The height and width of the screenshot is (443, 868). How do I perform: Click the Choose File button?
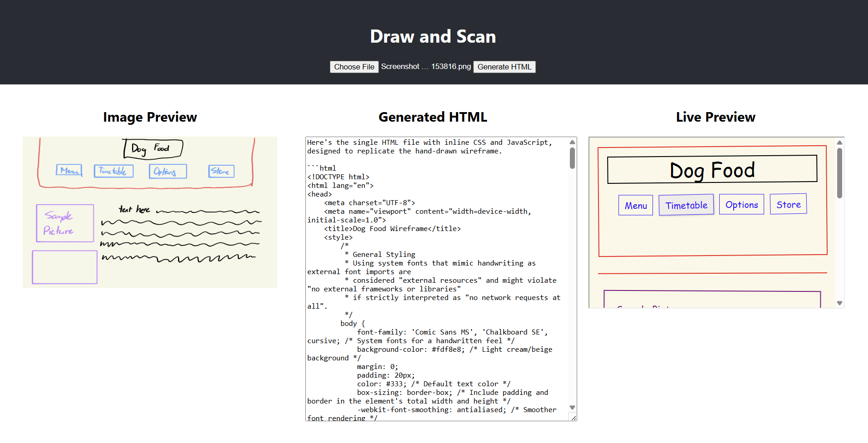tap(354, 67)
